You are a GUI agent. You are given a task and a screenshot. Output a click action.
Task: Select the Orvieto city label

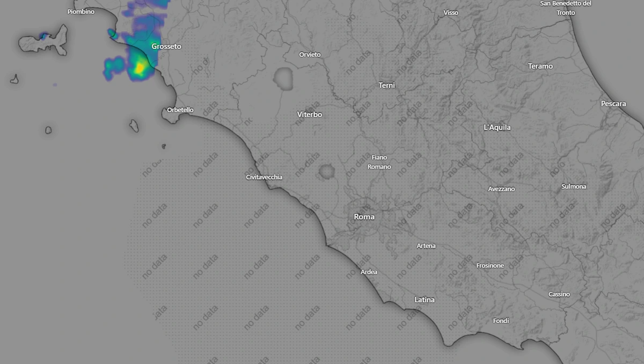(310, 54)
